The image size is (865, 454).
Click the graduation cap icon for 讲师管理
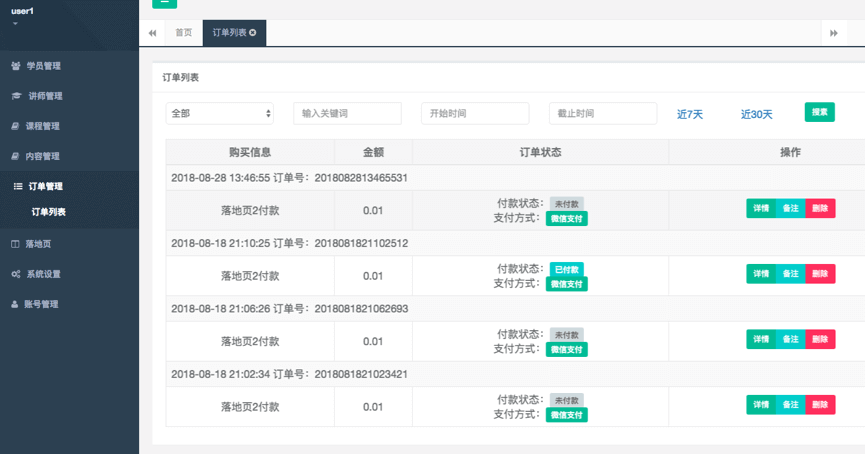pos(15,96)
